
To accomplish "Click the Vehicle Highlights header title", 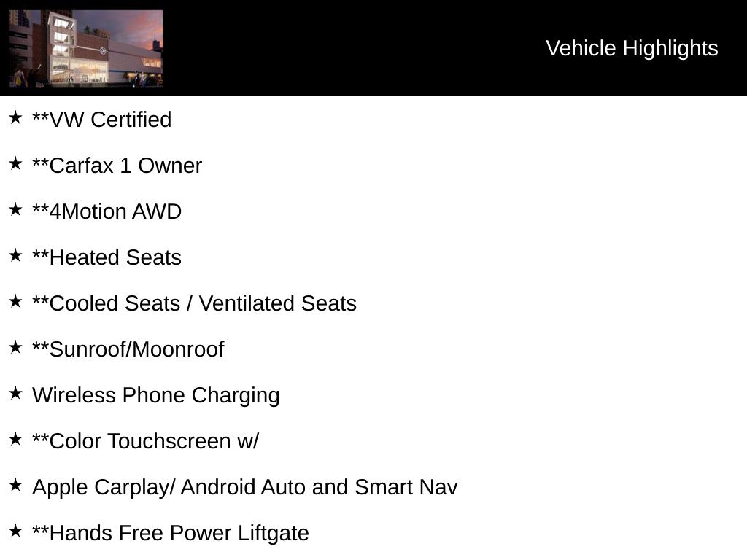I will tap(632, 48).
